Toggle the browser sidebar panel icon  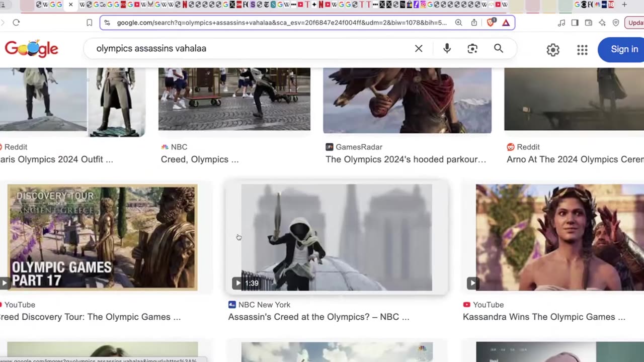(x=575, y=23)
